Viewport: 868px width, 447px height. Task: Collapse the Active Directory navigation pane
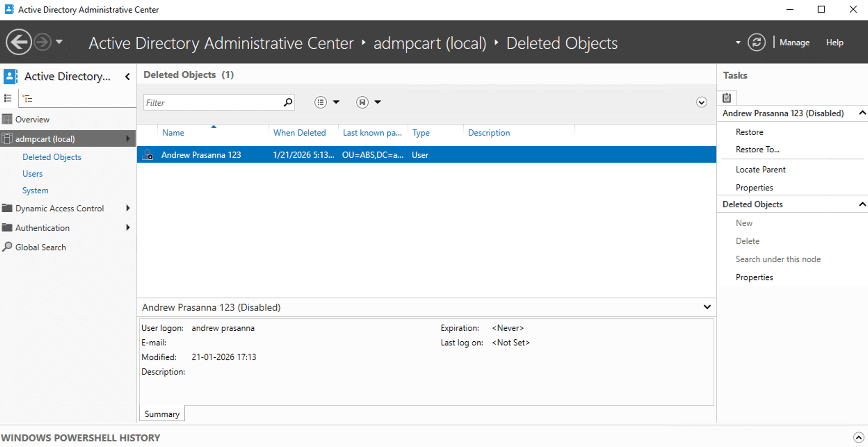pyautogui.click(x=128, y=76)
